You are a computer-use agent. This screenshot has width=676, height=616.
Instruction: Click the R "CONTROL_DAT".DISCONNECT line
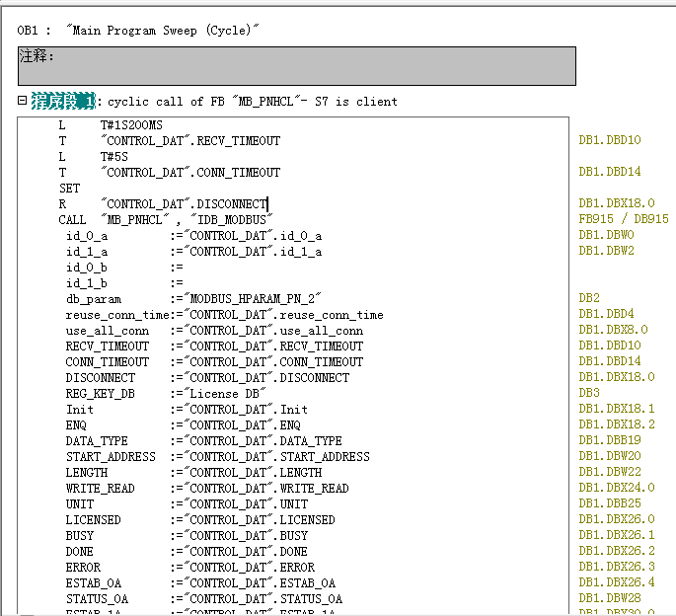(x=163, y=204)
